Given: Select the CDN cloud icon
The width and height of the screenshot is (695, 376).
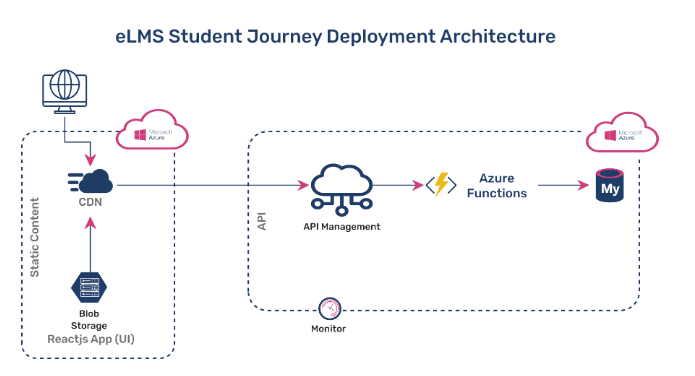Looking at the screenshot, I should tap(90, 181).
